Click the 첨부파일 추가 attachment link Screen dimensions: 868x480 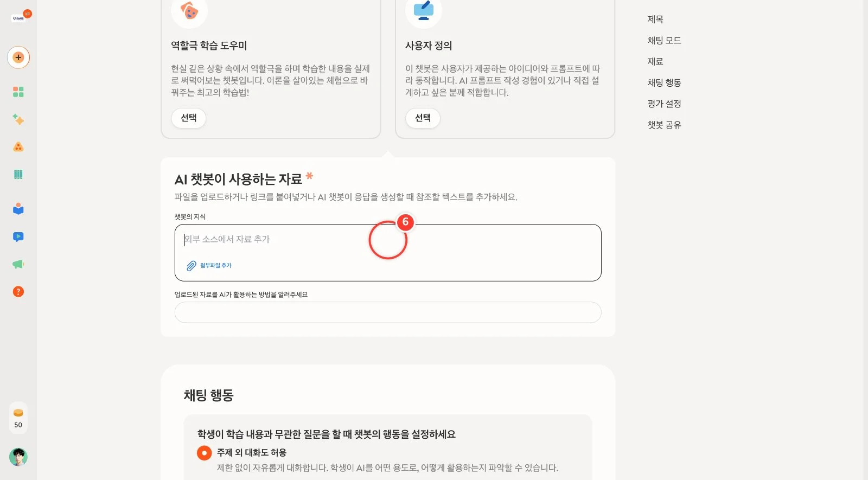point(209,266)
